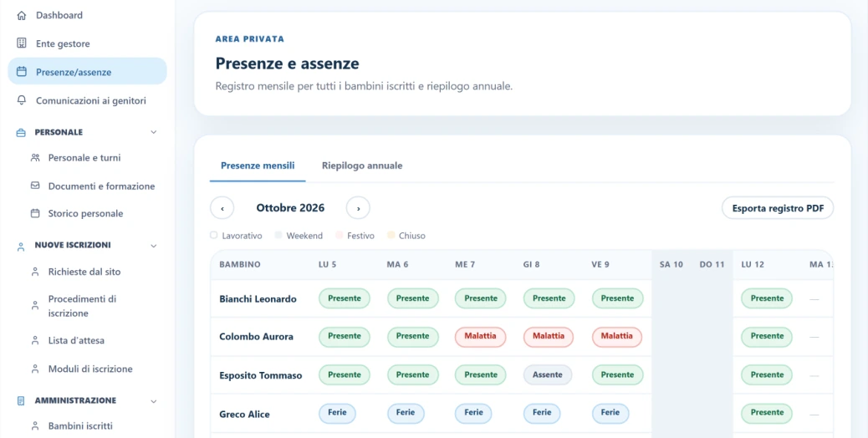Click Bianchi Leonardo's ME 7 Presente badge
The height and width of the screenshot is (438, 868).
(x=481, y=298)
